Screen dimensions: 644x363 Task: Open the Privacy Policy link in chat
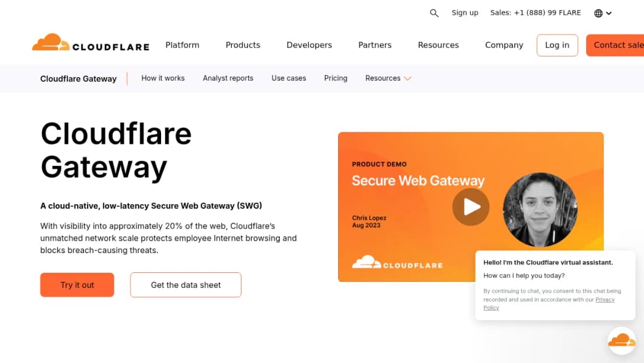pos(605,300)
